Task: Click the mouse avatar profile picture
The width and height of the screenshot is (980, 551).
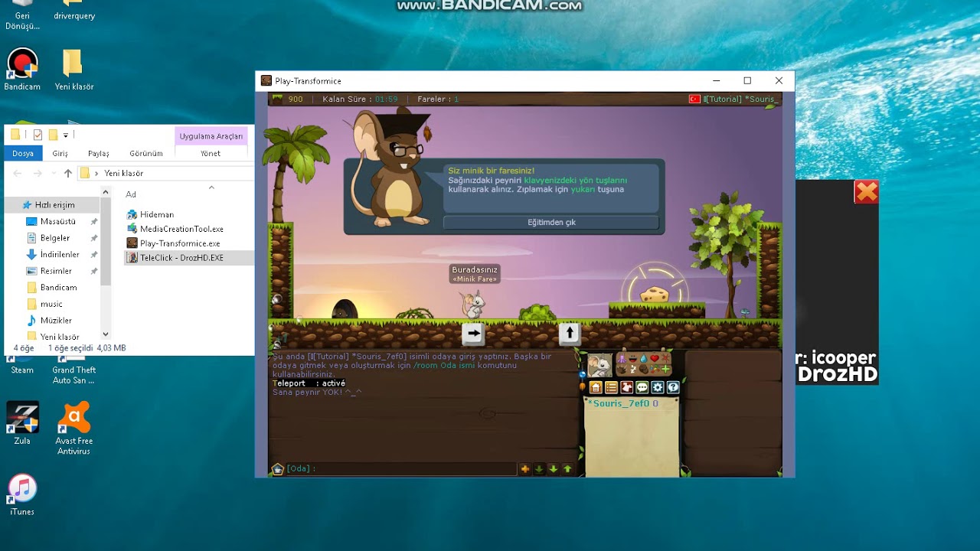Action: [600, 365]
